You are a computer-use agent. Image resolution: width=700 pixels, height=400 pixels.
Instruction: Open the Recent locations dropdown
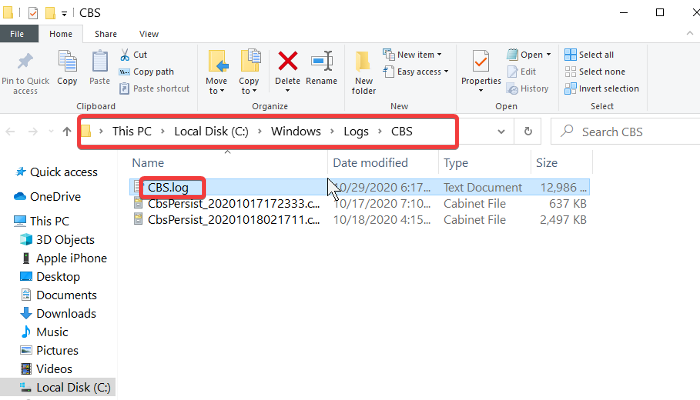(x=51, y=131)
